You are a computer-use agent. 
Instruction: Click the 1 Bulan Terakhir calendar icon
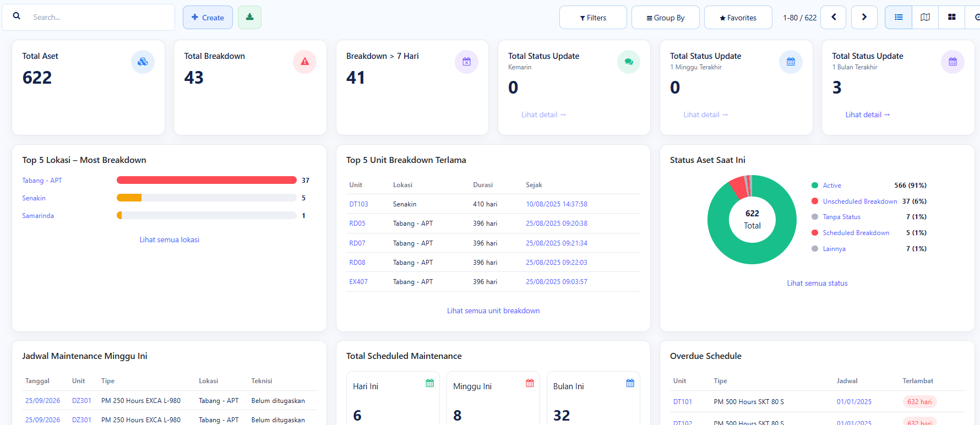pos(952,62)
